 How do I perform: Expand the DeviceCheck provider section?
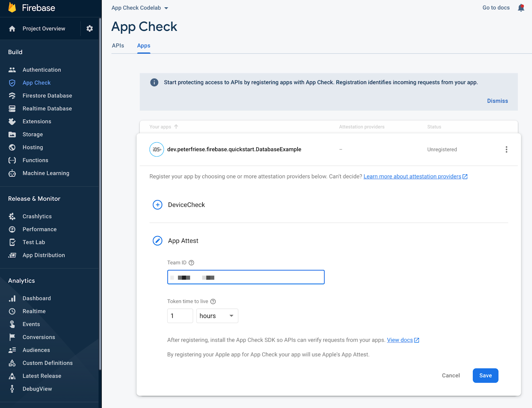pos(158,205)
